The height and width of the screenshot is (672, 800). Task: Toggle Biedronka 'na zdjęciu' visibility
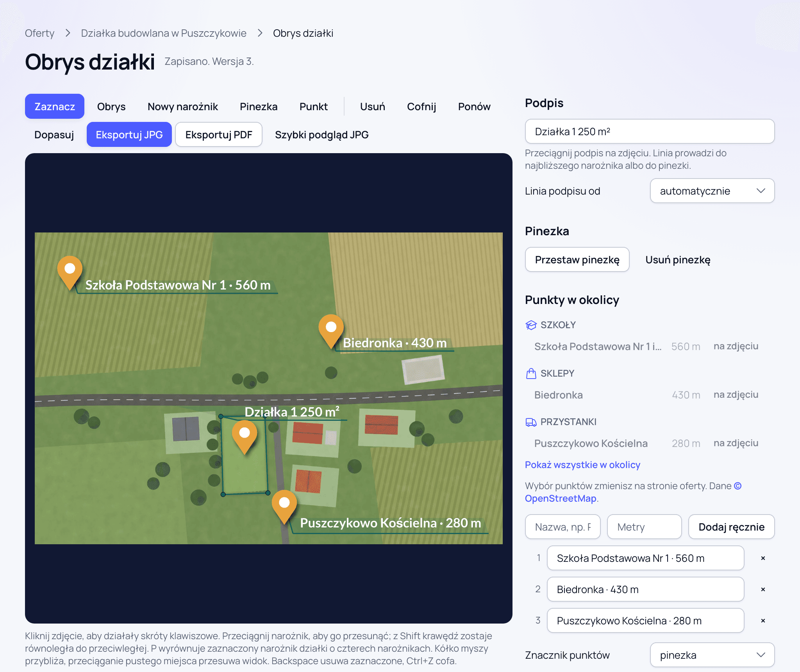click(736, 395)
